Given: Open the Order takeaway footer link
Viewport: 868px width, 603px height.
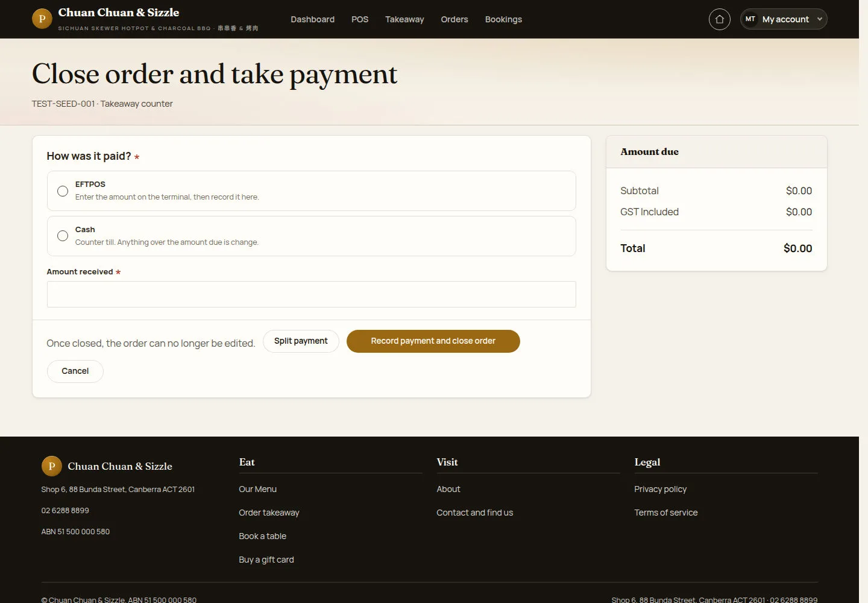Looking at the screenshot, I should [x=269, y=513].
